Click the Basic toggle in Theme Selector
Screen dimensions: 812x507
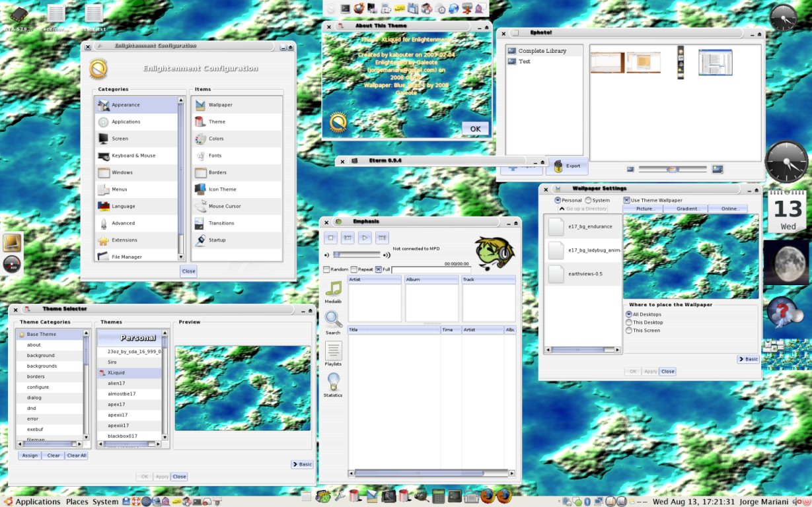(x=302, y=464)
